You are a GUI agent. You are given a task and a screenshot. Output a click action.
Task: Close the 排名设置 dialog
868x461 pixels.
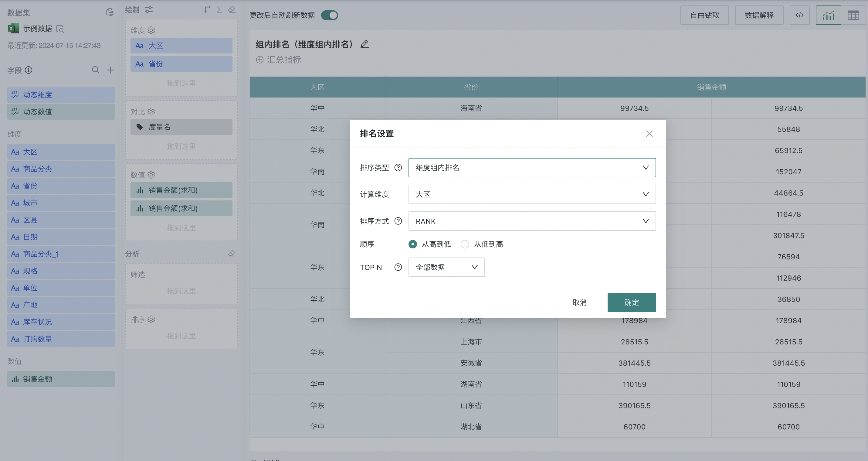pyautogui.click(x=649, y=134)
